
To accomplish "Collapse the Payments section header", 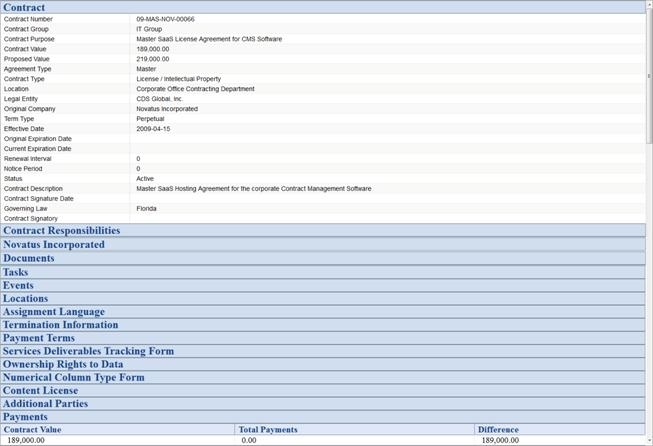I will pos(323,417).
